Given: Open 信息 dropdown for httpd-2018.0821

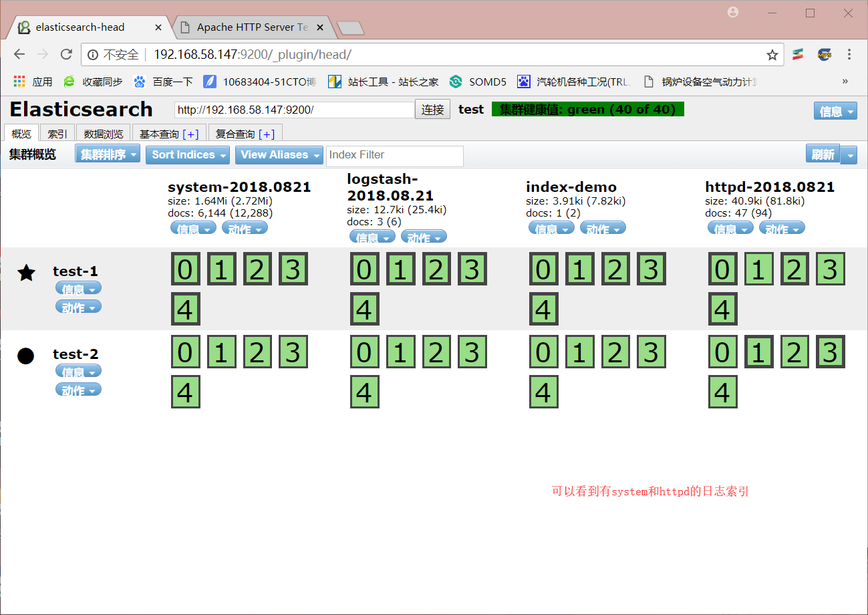Looking at the screenshot, I should click(x=730, y=228).
